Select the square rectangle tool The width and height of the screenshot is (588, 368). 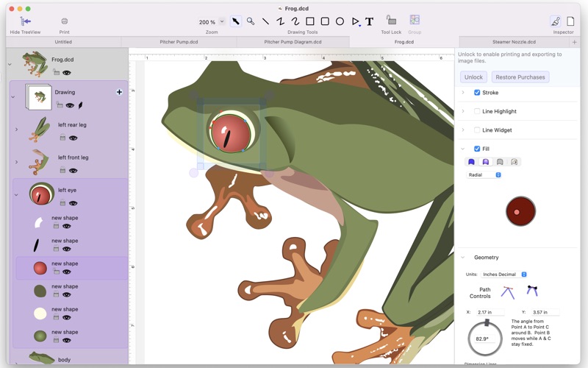tap(310, 21)
